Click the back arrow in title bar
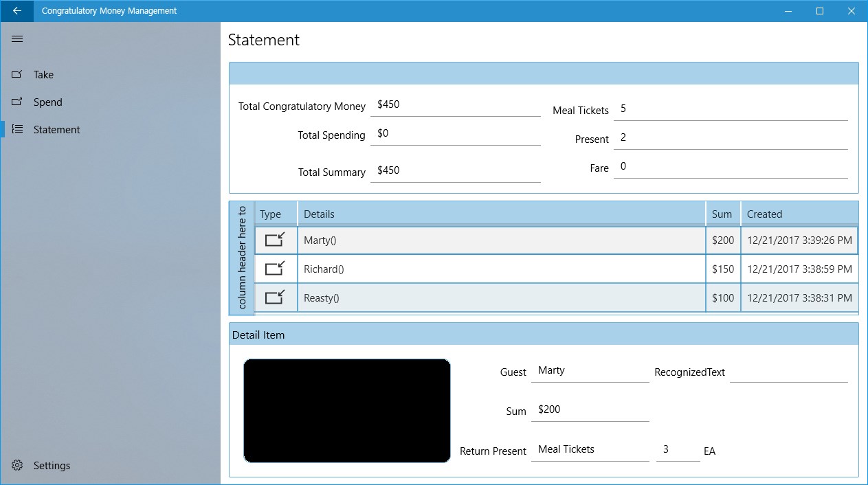Image resolution: width=868 pixels, height=485 pixels. pos(16,11)
